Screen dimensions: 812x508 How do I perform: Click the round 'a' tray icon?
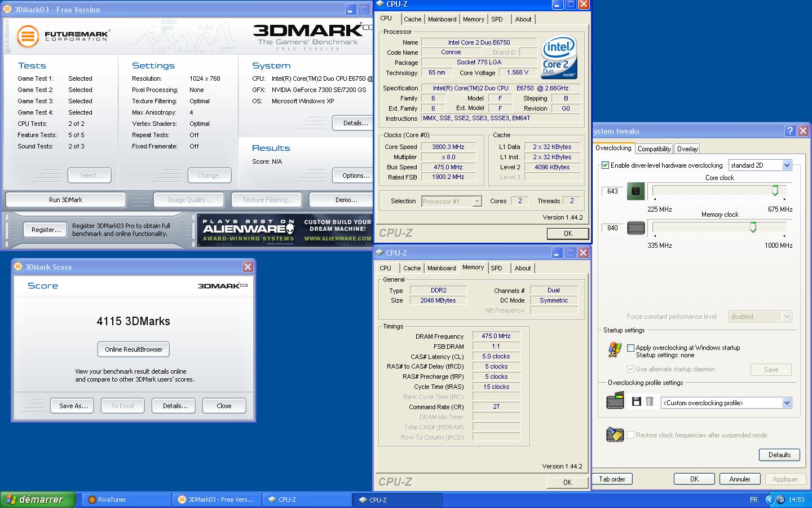780,500
